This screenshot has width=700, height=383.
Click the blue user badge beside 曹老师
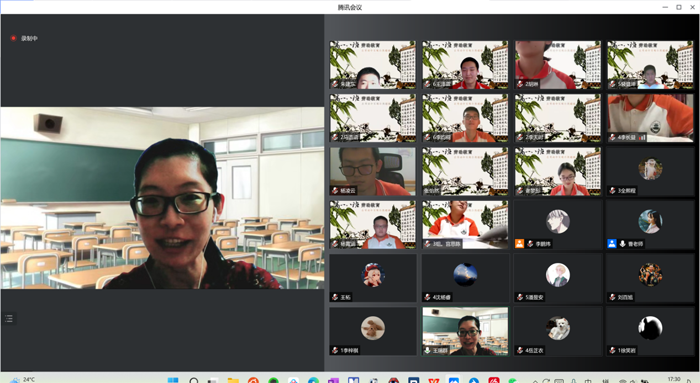click(x=612, y=244)
